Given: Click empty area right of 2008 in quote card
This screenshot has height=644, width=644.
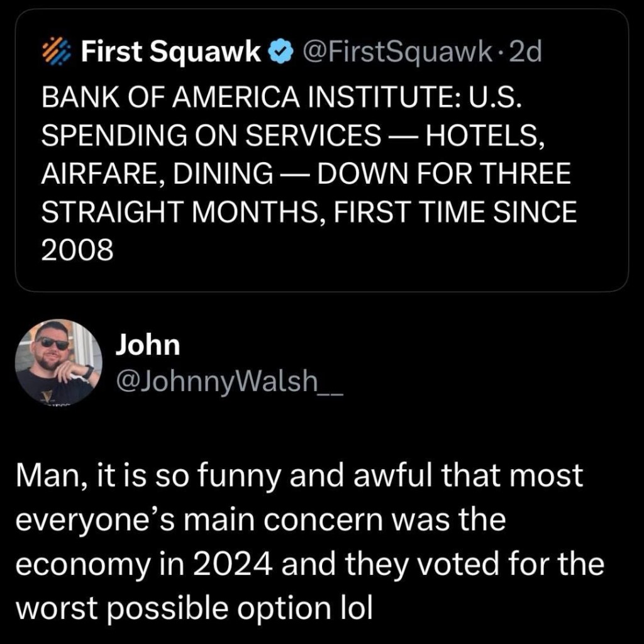Looking at the screenshot, I should point(377,252).
